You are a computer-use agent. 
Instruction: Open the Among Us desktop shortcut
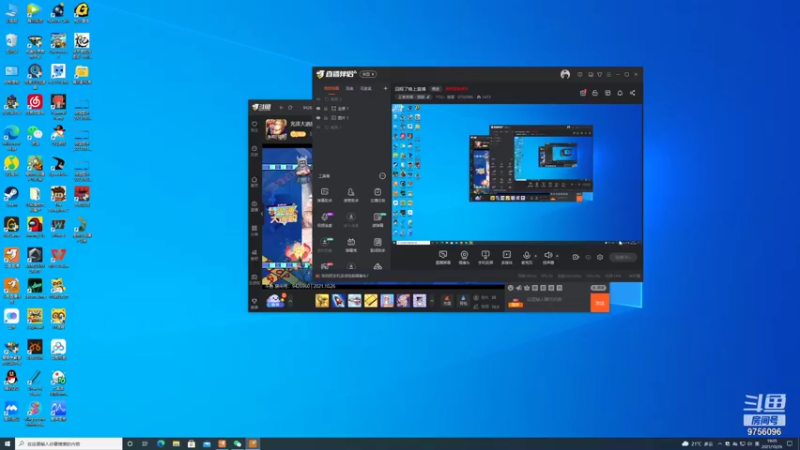point(35,225)
